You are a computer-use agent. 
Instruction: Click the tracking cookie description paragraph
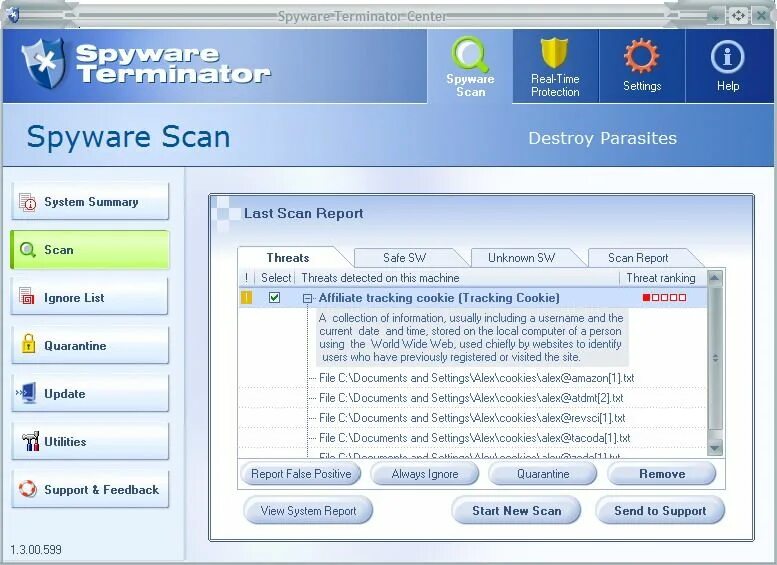click(471, 338)
